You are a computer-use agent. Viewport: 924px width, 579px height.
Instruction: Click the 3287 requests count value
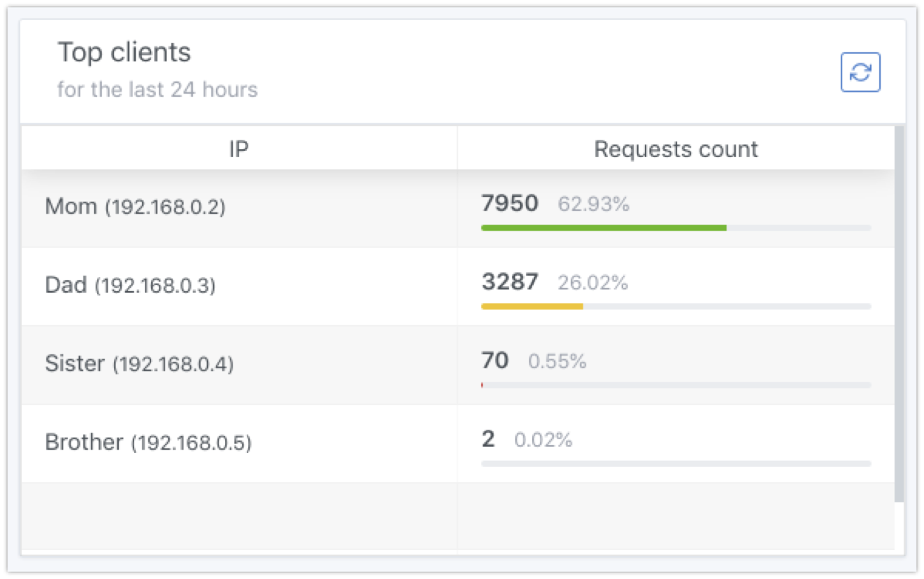click(x=510, y=282)
